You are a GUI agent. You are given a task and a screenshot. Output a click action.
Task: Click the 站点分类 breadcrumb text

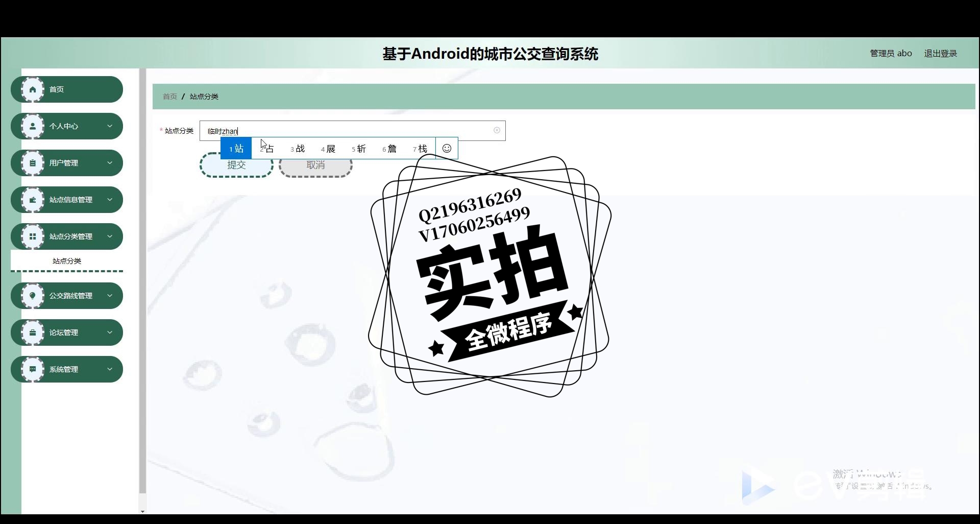point(204,97)
